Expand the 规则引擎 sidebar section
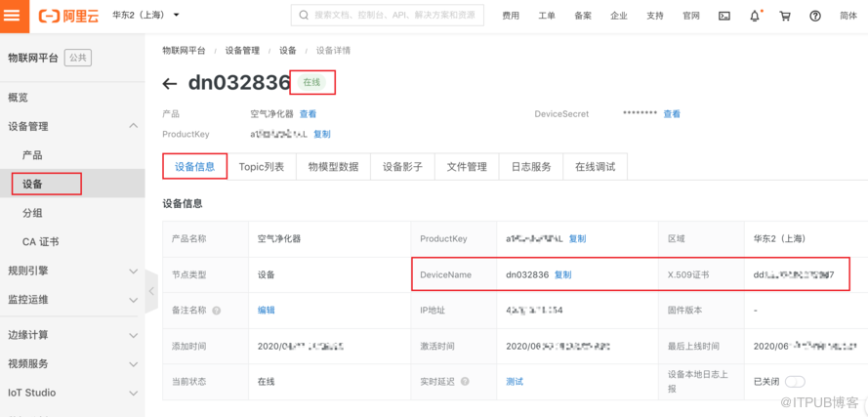868x417 pixels. click(133, 271)
